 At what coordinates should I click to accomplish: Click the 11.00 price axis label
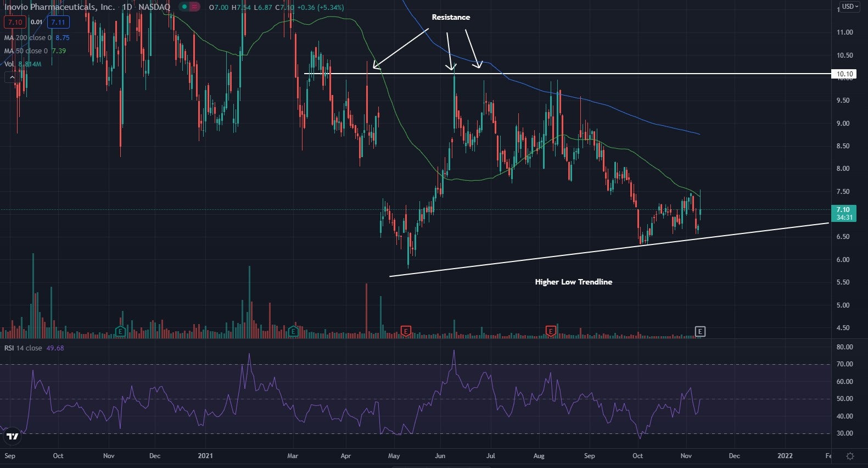(x=844, y=32)
